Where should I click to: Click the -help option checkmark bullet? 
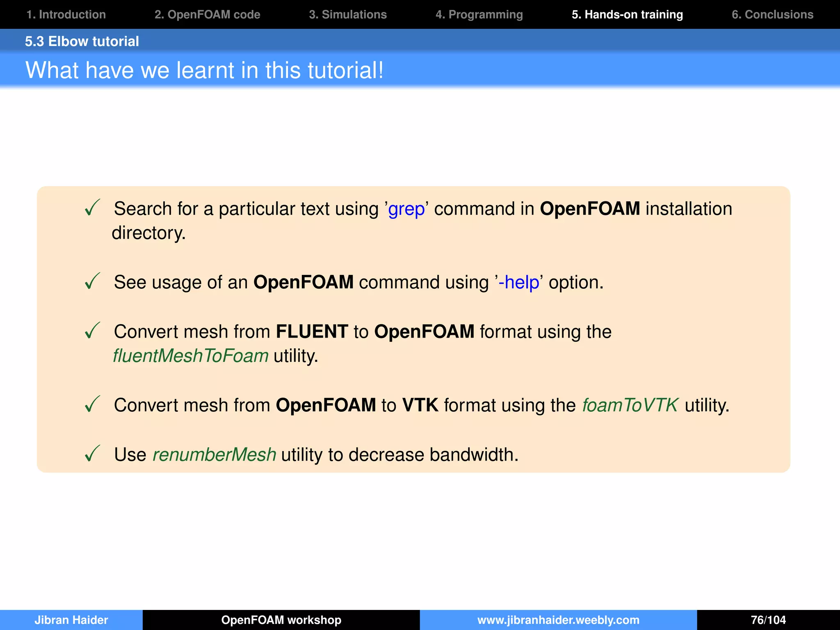pos(92,281)
